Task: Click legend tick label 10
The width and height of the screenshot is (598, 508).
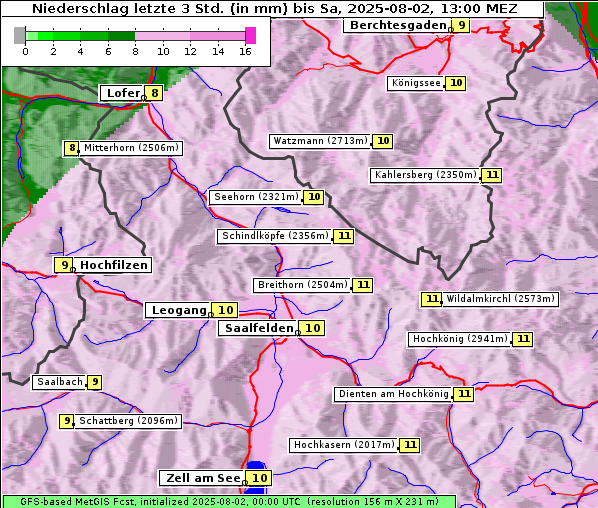Action: 163,51
